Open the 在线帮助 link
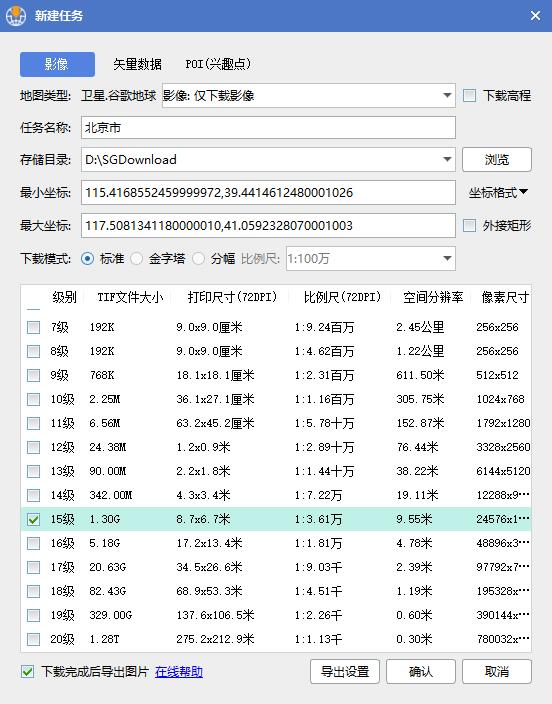552x704 pixels. [x=179, y=672]
